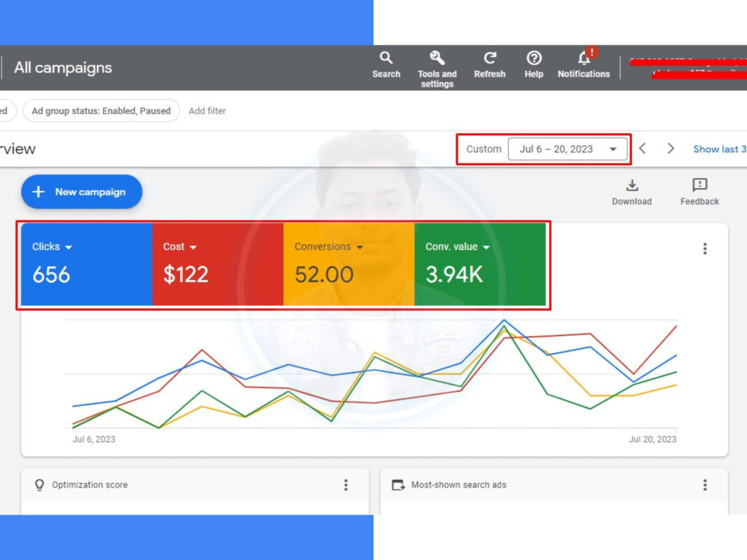
Task: Click the Jul 6, 2023 axis label
Action: (x=94, y=439)
